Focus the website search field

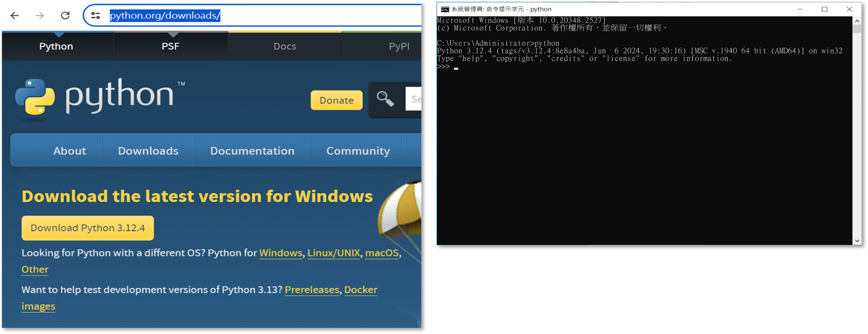click(x=413, y=99)
